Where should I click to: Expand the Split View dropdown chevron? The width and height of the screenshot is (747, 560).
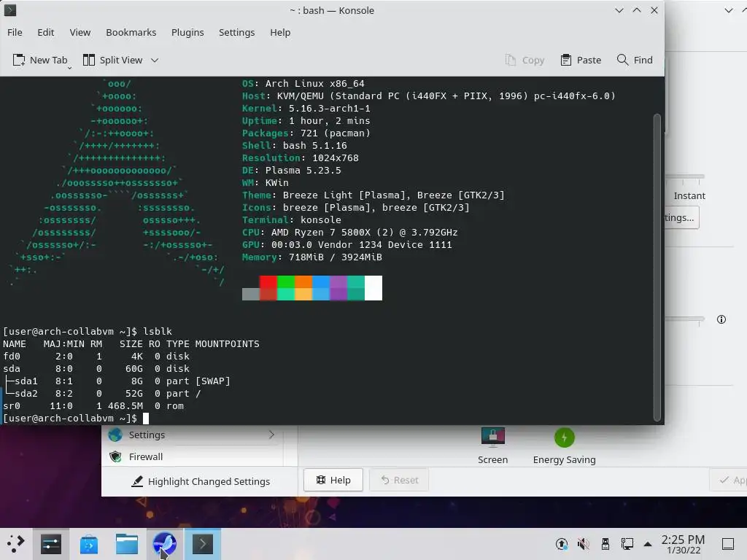[155, 60]
